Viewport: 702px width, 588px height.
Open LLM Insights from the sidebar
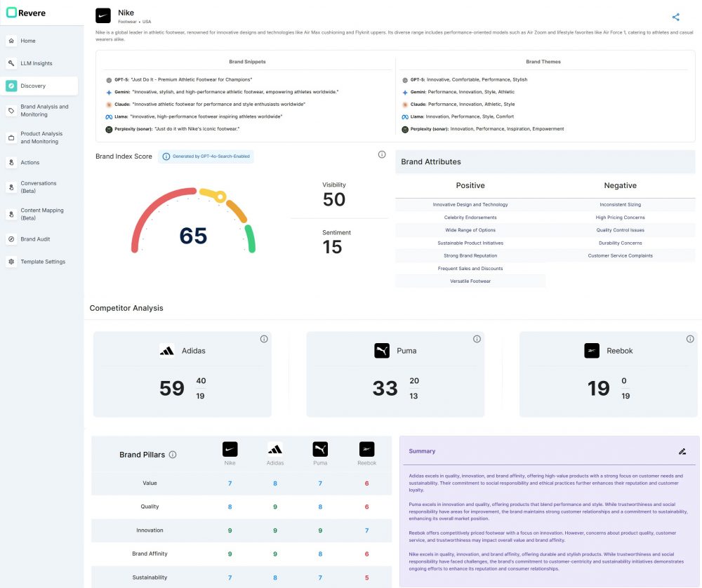(37, 63)
